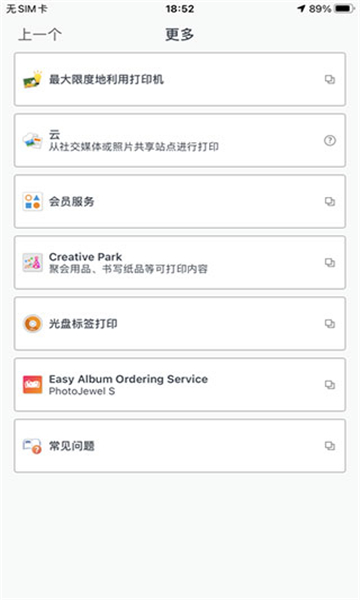Viewport: 360px width, 600px height.
Task: Open the 光盘标签打印 option
Action: click(180, 324)
